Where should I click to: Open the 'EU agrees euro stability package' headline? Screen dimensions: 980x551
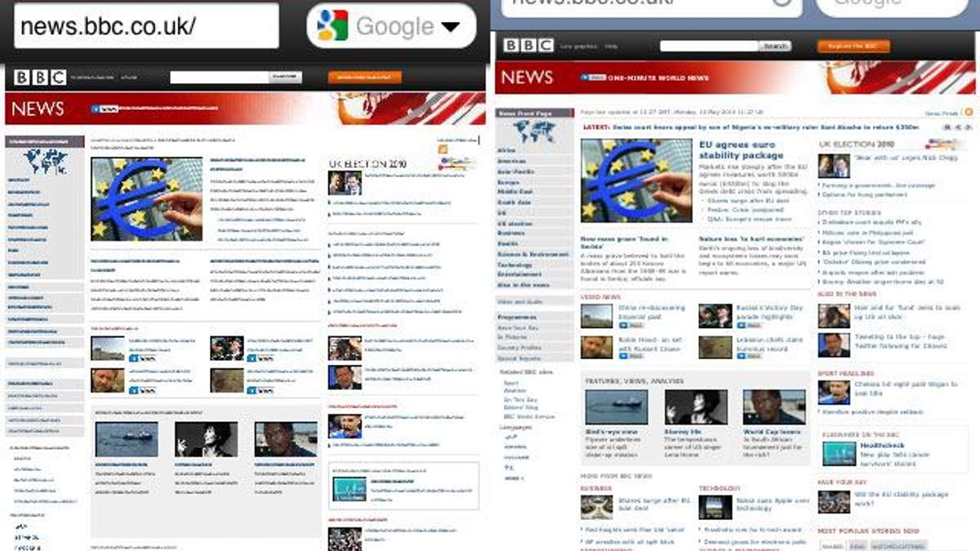[741, 149]
